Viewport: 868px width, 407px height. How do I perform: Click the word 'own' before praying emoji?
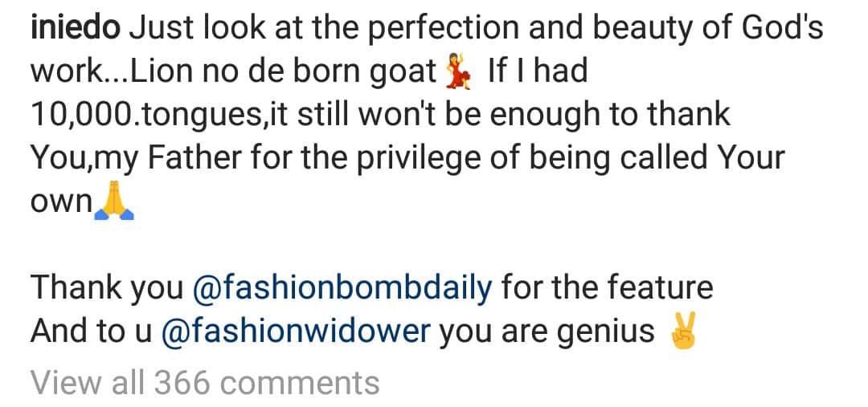pos(62,201)
